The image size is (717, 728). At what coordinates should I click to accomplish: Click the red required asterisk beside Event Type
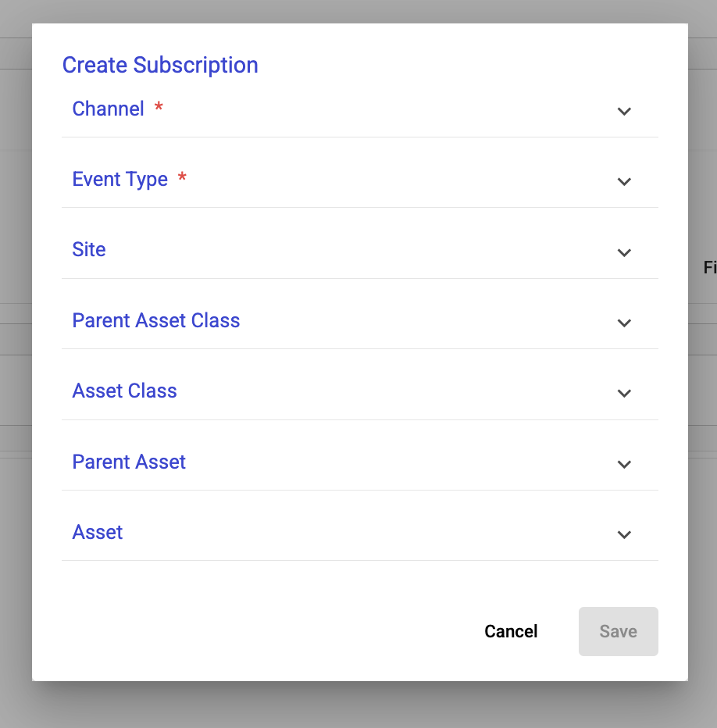tap(182, 178)
